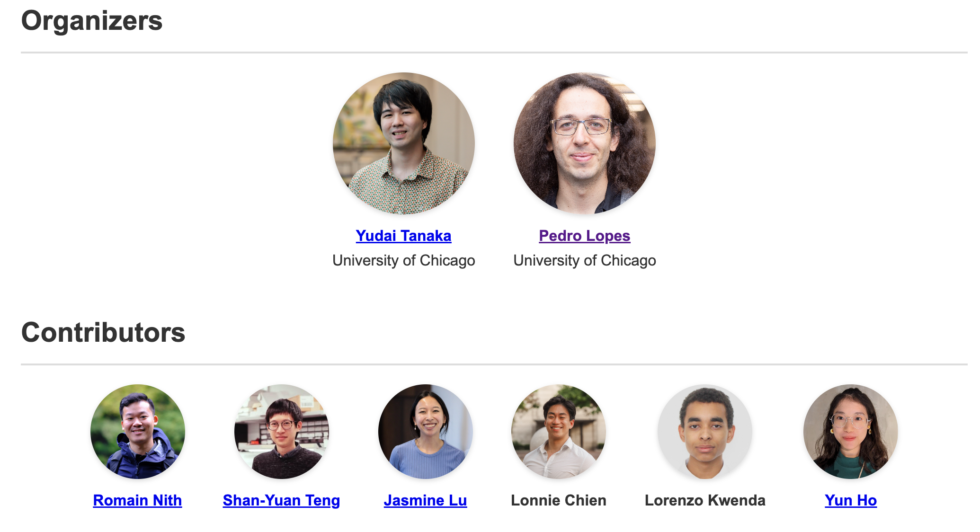Open the Yun Ho link

(x=851, y=500)
